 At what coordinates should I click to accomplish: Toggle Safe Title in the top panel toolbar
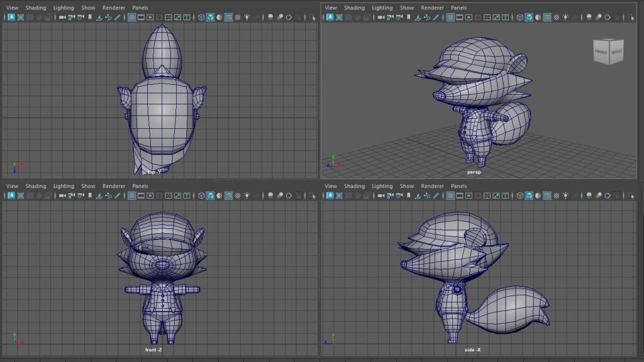click(187, 17)
